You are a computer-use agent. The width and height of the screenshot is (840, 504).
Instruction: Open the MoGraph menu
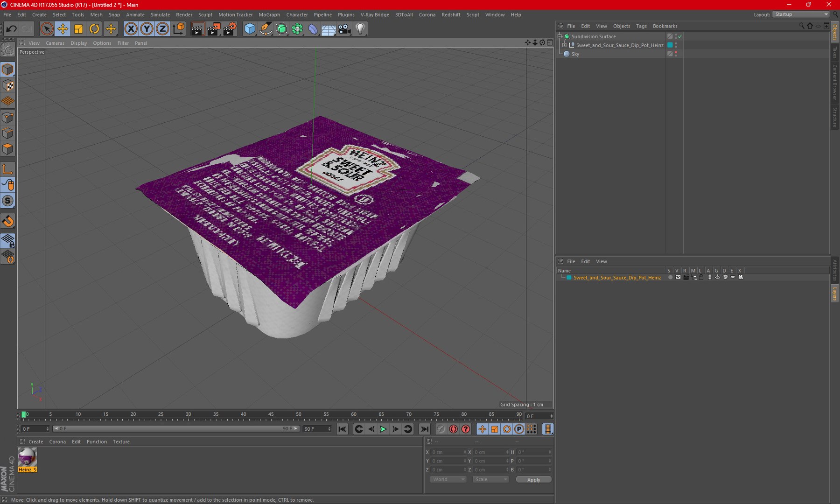(x=269, y=14)
